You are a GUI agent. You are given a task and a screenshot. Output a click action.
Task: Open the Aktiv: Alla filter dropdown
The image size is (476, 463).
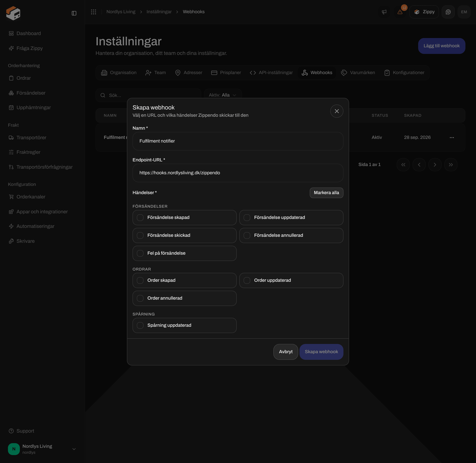[223, 95]
